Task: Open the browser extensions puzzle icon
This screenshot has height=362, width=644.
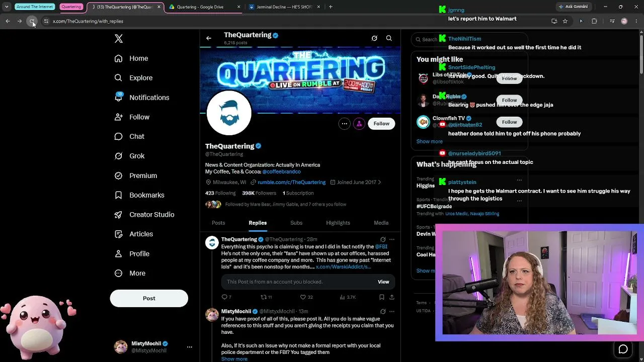Action: click(594, 21)
